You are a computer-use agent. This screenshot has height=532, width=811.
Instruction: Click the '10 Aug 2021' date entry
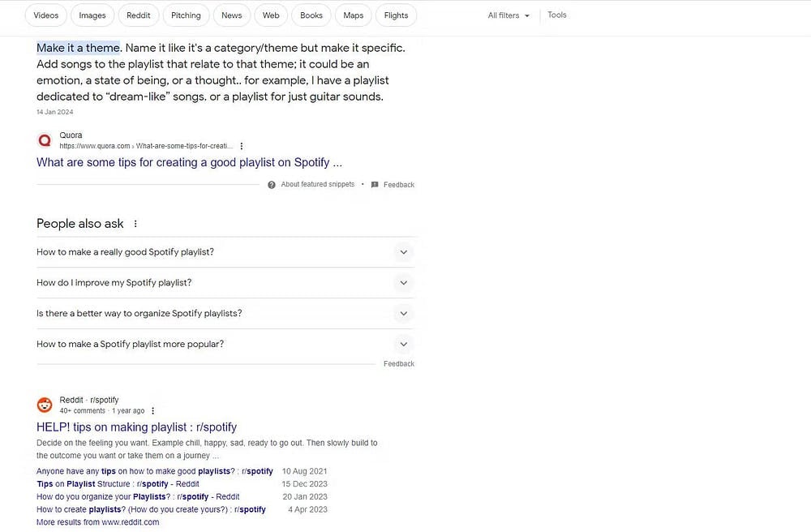click(x=305, y=471)
